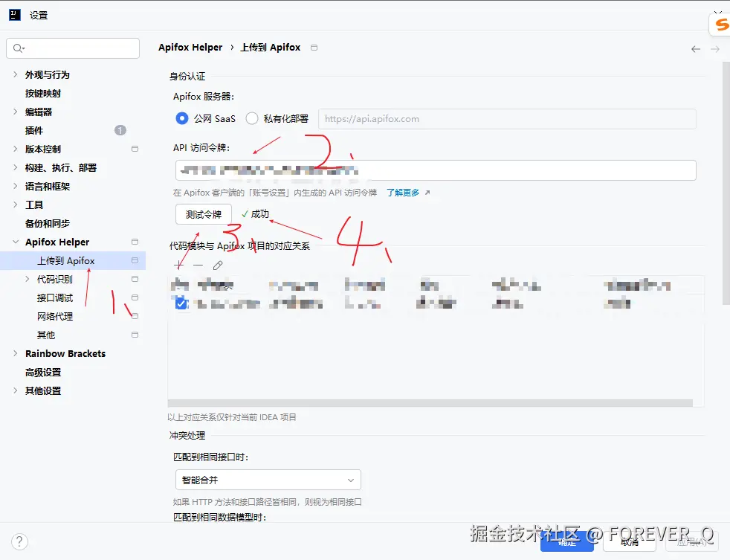The image size is (730, 560).
Task: Click the mapping table horizontal scrollbar
Action: point(430,403)
